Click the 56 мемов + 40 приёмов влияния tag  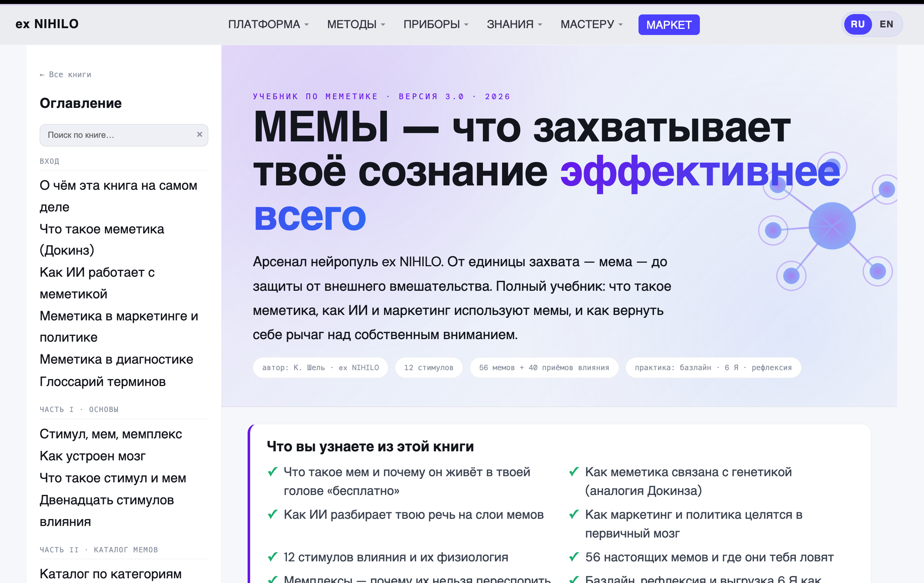click(544, 368)
